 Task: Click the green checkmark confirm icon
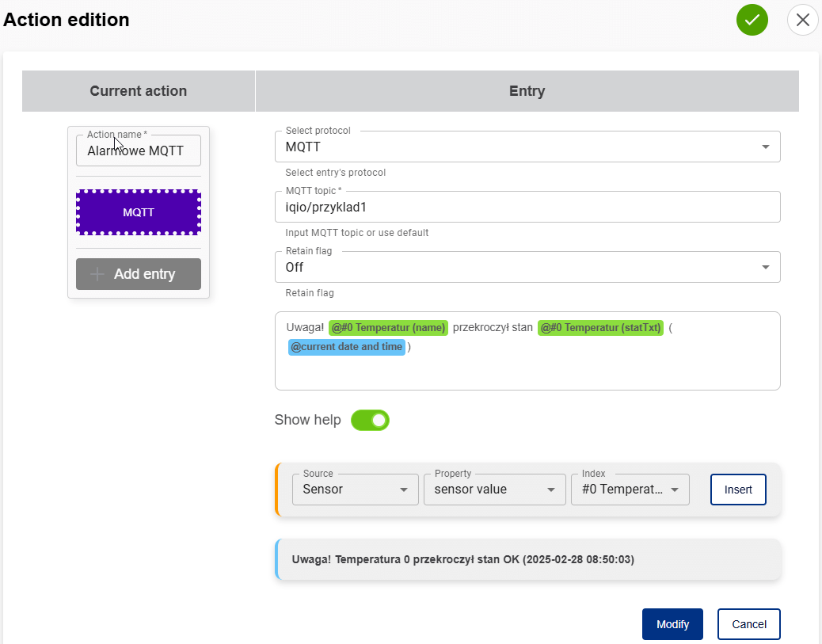(752, 20)
